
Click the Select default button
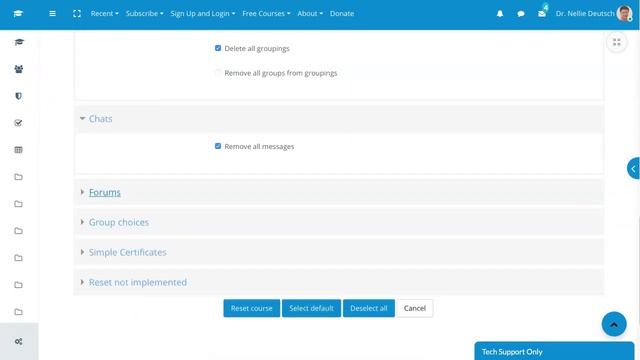coord(311,308)
